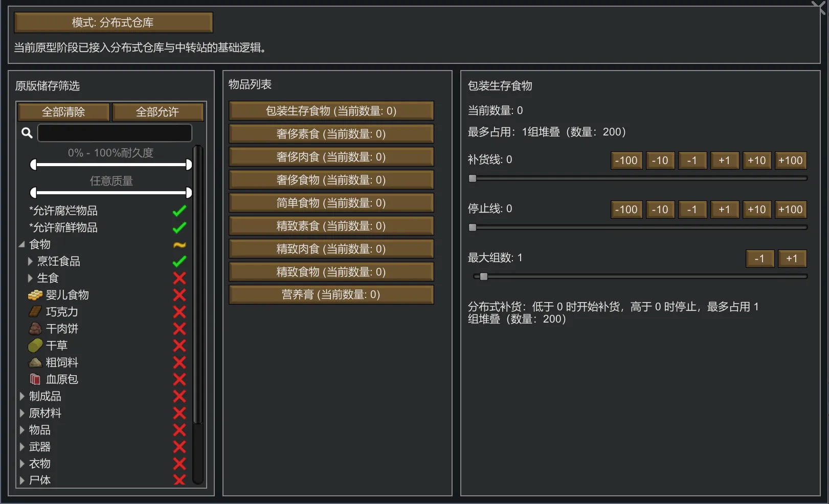Image resolution: width=829 pixels, height=504 pixels.
Task: Click the chocolate (巧克力) item icon
Action: pos(35,312)
